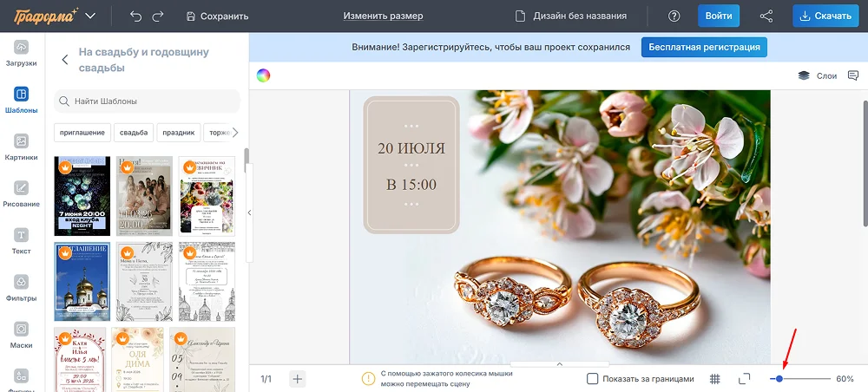Open the Текст sidebar tab

22,240
